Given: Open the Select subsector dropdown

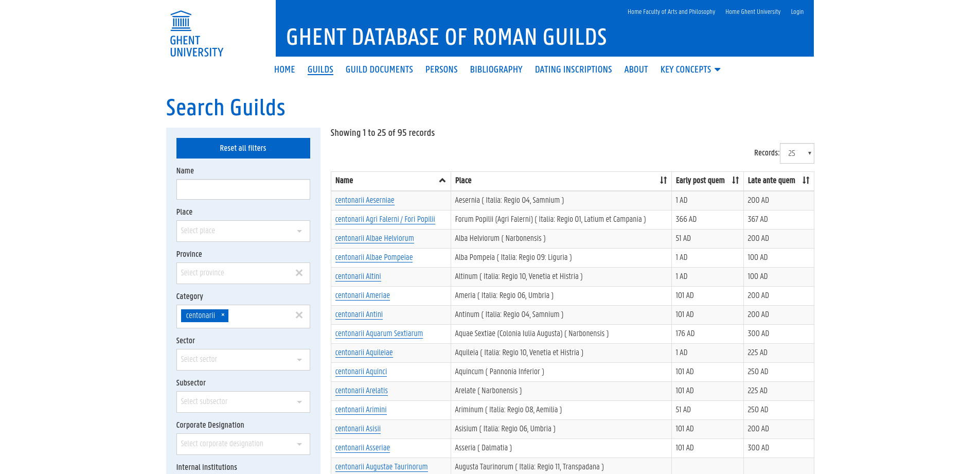Looking at the screenshot, I should pos(243,402).
